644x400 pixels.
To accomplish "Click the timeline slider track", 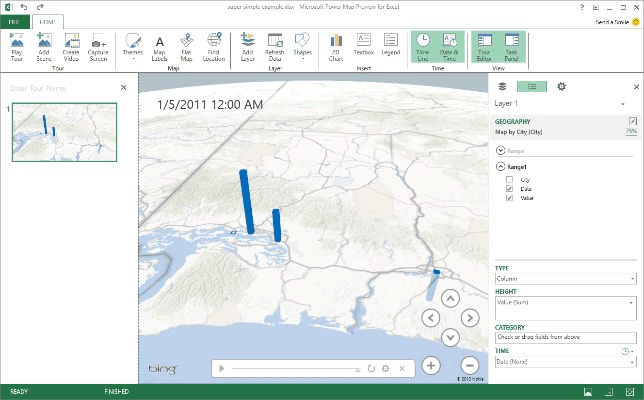I will (297, 368).
